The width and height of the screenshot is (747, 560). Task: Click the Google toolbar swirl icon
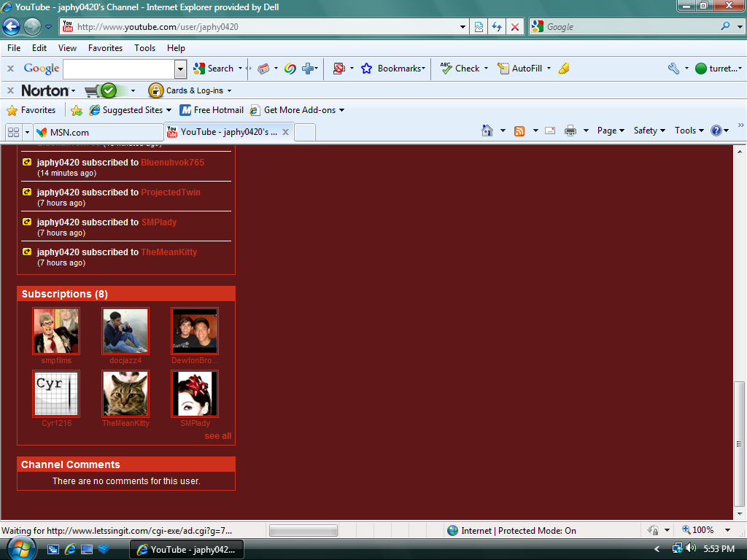tap(290, 69)
